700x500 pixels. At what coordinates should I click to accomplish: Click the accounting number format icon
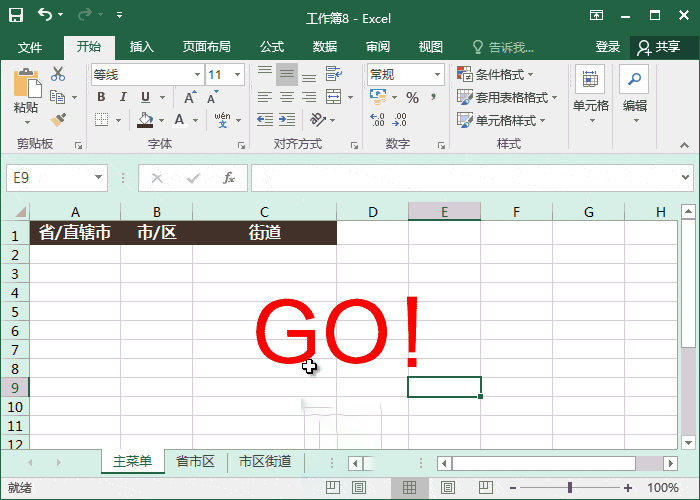click(x=378, y=96)
